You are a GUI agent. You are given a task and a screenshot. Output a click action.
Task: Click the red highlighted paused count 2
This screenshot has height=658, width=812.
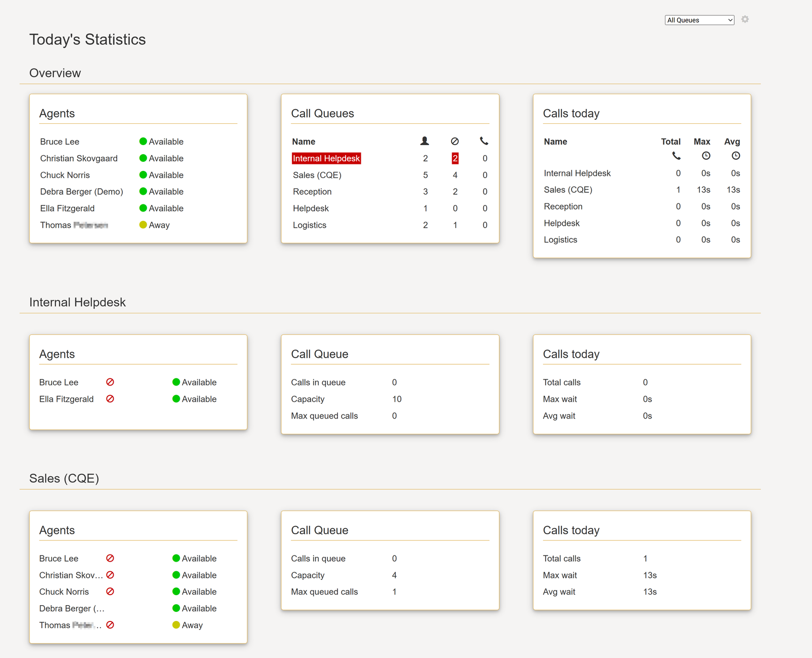coord(455,158)
